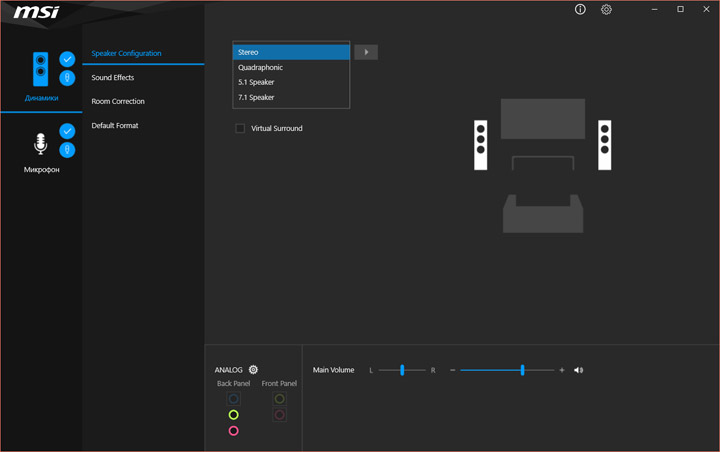Click the pink Front Panel jack
This screenshot has width=720, height=452.
pos(279,415)
